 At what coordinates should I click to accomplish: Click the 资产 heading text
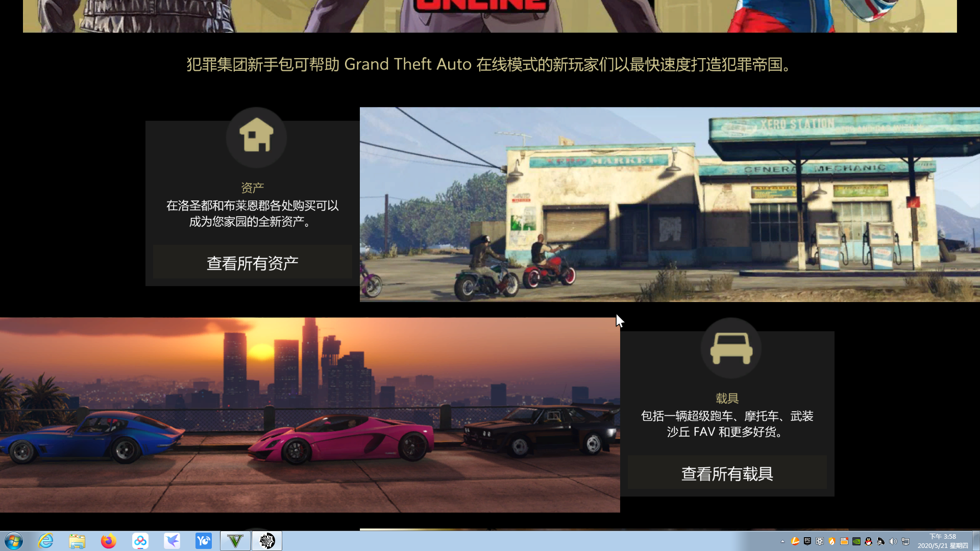point(253,188)
